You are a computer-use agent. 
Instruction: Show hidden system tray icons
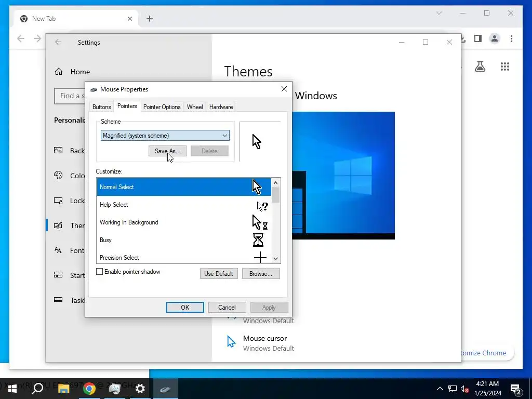click(440, 389)
